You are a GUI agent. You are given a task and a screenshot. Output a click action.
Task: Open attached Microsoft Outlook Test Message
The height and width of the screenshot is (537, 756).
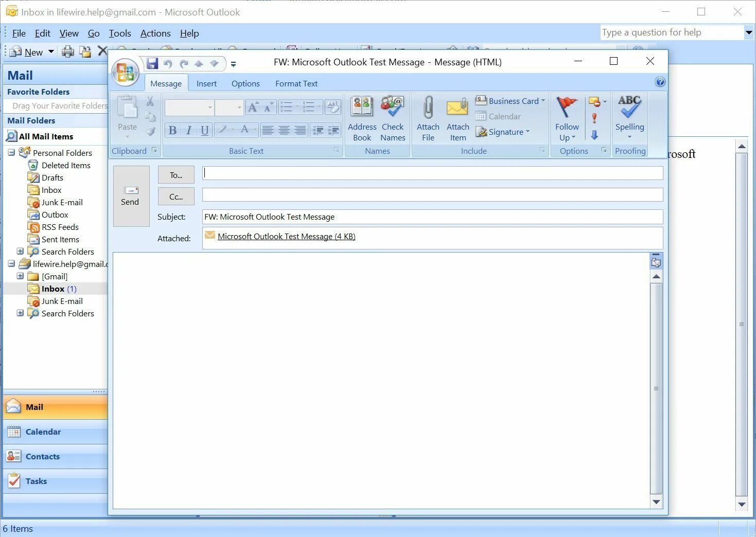pos(286,236)
